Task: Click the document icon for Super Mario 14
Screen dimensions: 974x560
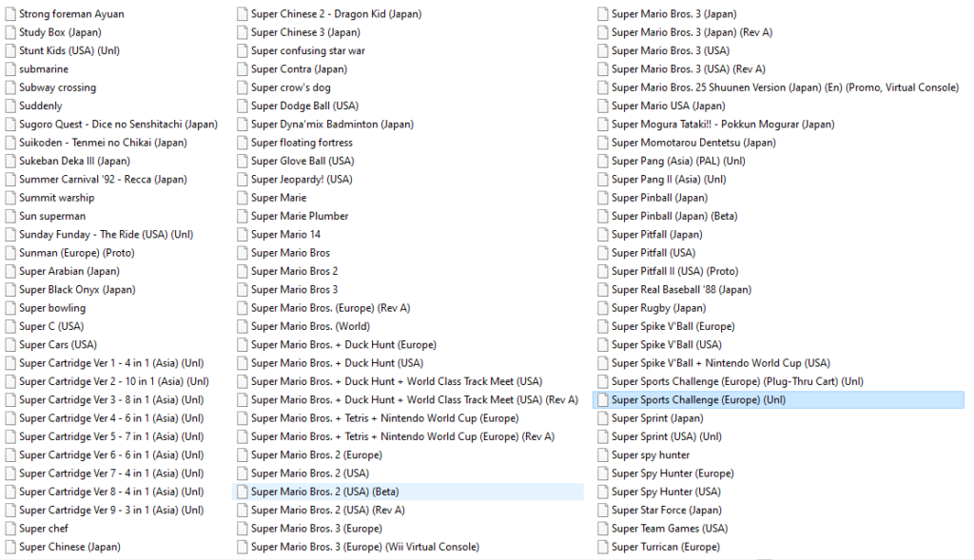Action: (x=242, y=235)
